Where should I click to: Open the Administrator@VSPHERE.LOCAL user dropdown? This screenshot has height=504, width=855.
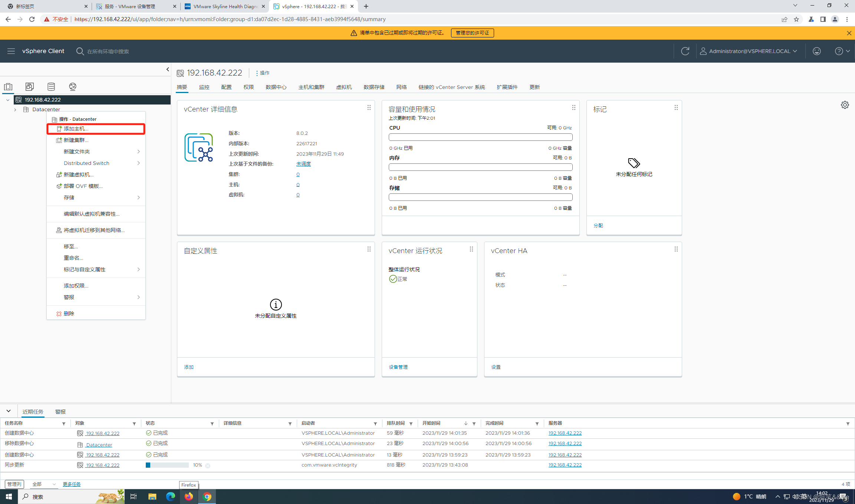click(749, 51)
